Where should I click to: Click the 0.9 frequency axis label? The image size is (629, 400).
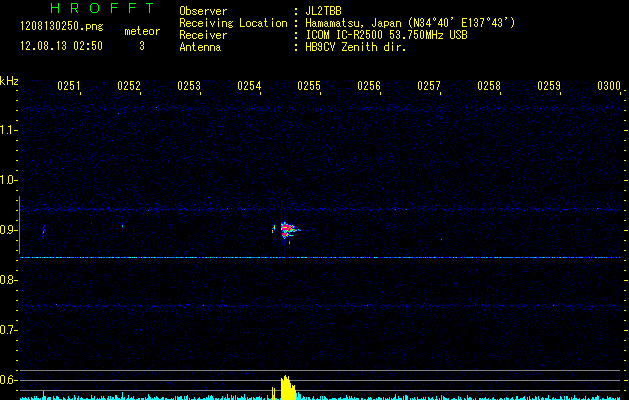pyautogui.click(x=9, y=230)
